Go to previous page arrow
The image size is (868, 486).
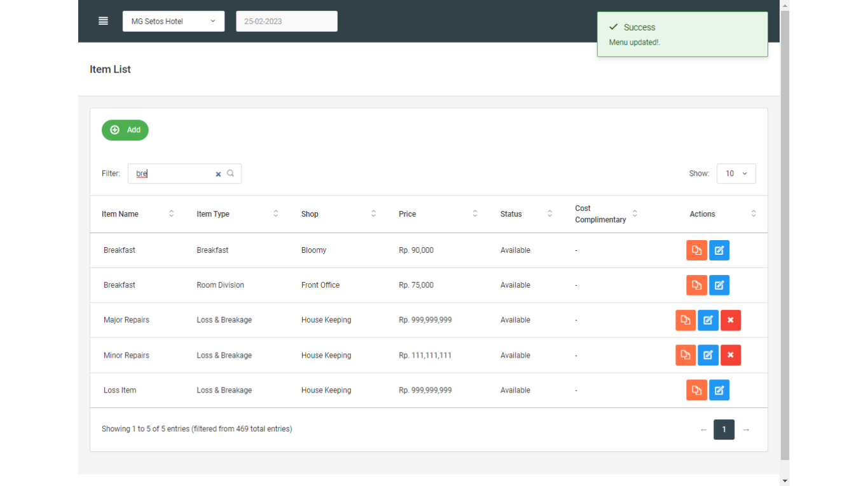coord(703,430)
